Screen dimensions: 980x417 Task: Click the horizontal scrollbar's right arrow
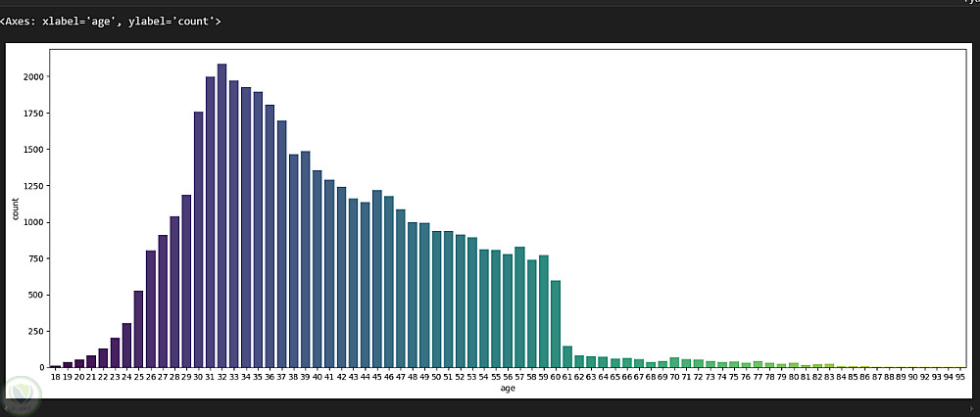[972, 409]
